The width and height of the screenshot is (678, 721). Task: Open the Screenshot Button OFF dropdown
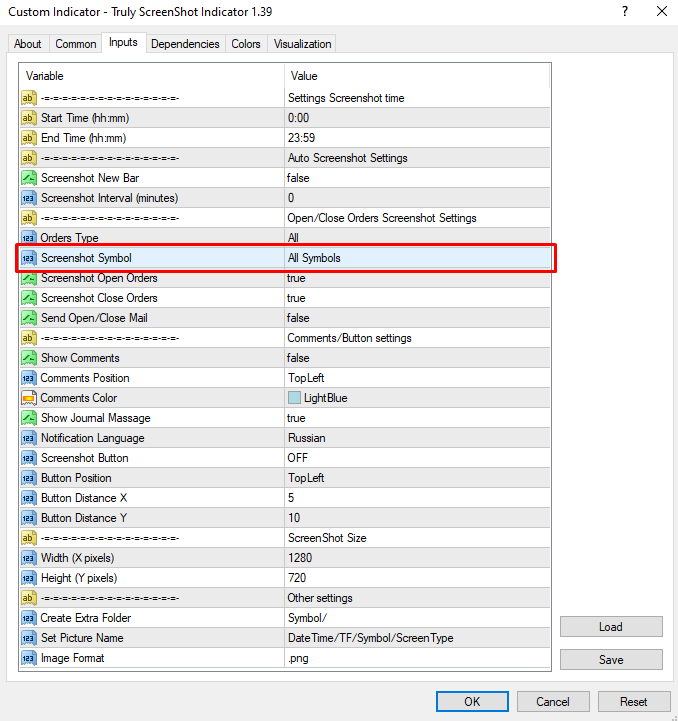(417, 458)
